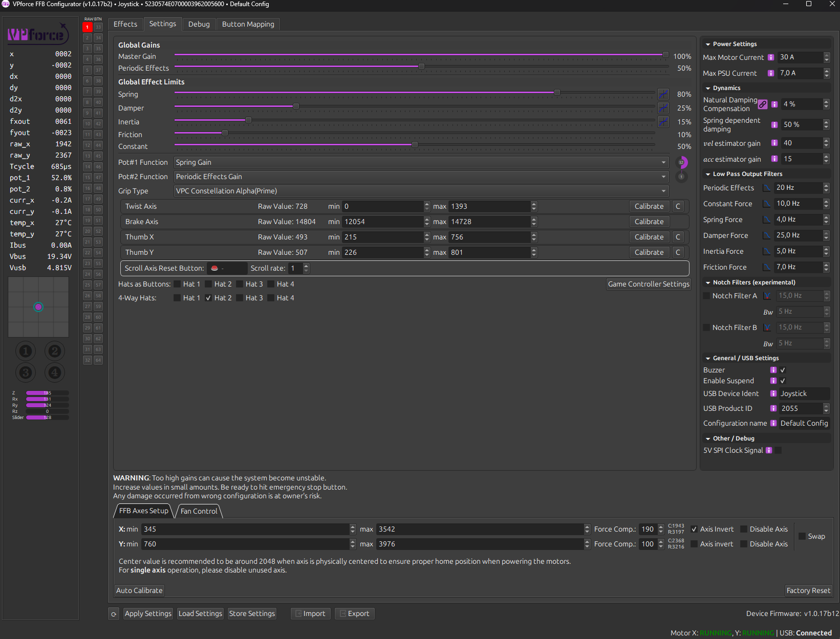Click the Natural Damping Compensation link icon
Screen dimensions: 840x639
tap(763, 104)
